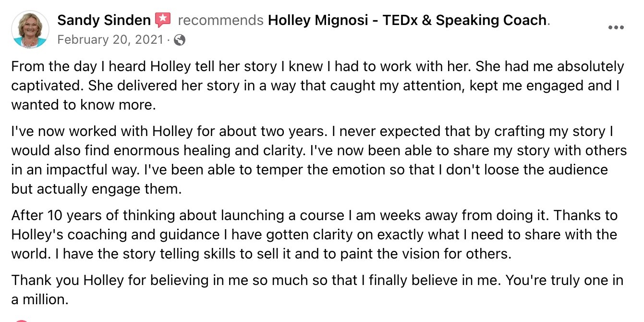
Task: Open the Holley Mignosi - TEDx & Speaking Coach page
Action: point(407,20)
